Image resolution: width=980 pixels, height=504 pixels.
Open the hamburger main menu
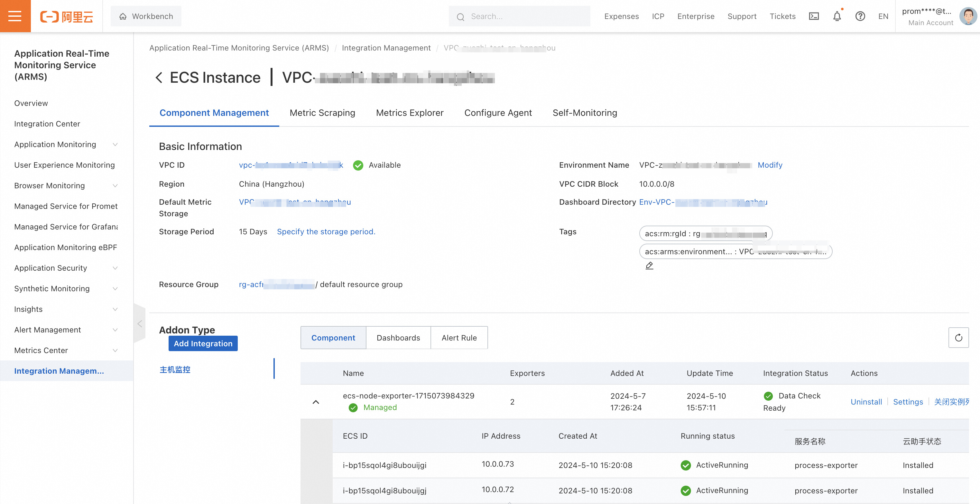coord(15,16)
